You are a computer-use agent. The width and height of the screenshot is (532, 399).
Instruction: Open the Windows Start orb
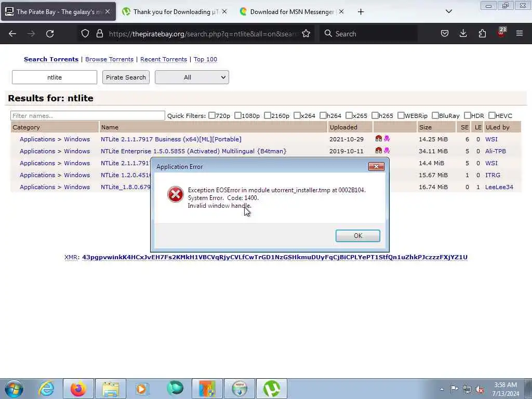tap(14, 389)
